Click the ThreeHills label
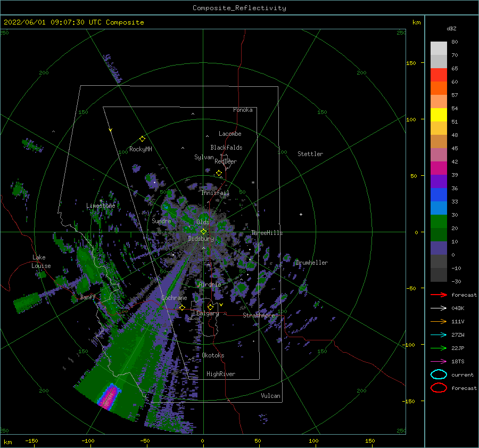Viewport: 479px width, 448px height. point(267,233)
